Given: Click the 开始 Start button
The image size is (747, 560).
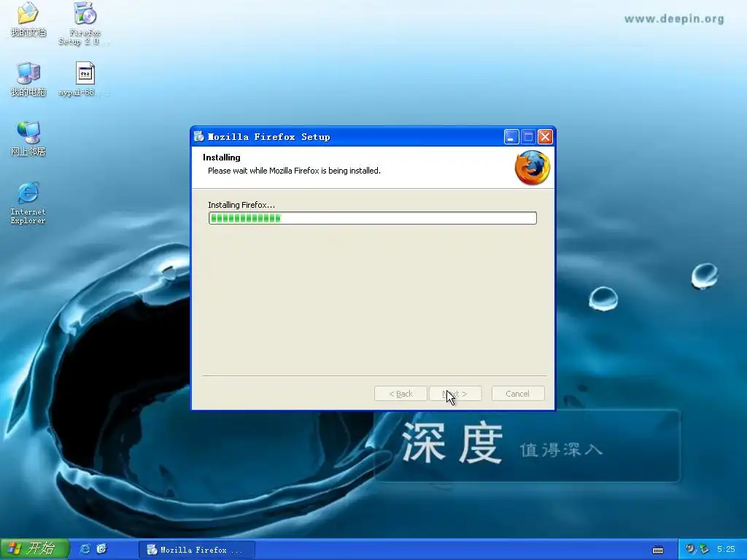Looking at the screenshot, I should click(35, 549).
